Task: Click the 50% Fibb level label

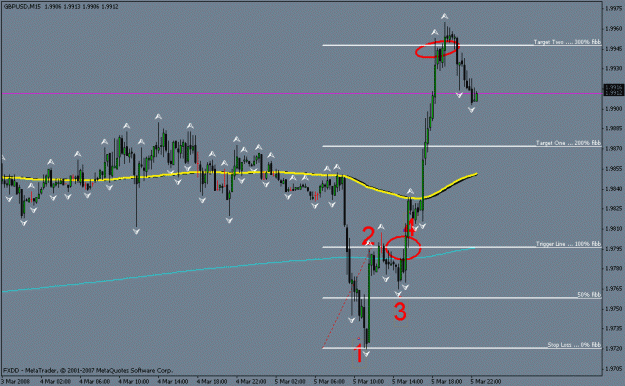Action: (589, 295)
